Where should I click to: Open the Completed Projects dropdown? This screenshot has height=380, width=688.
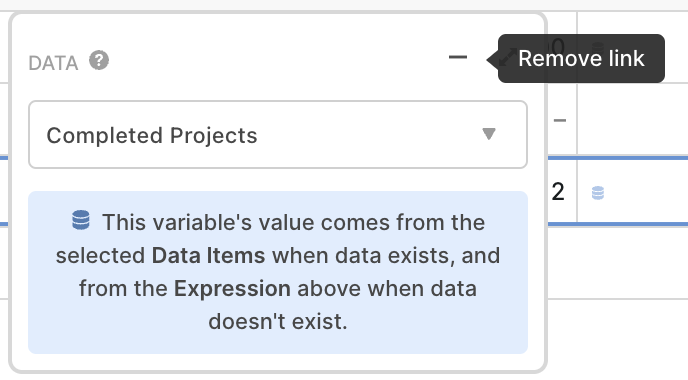(x=278, y=135)
